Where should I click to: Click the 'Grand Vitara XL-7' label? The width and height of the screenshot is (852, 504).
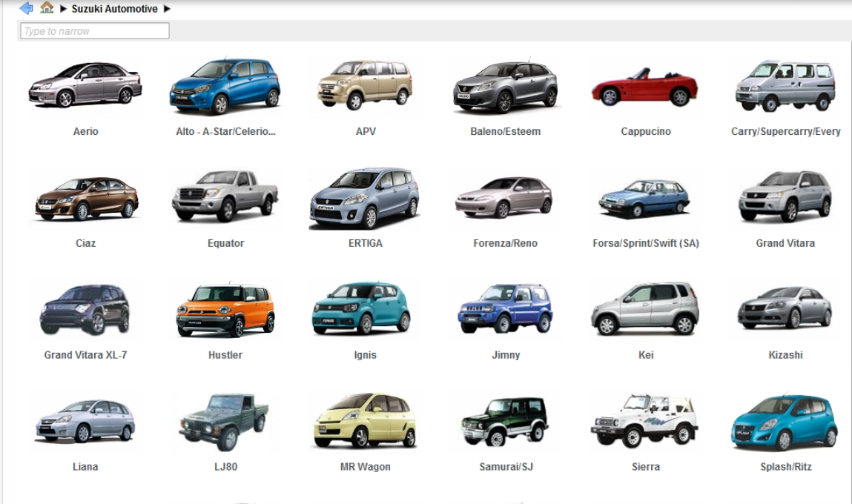85,355
